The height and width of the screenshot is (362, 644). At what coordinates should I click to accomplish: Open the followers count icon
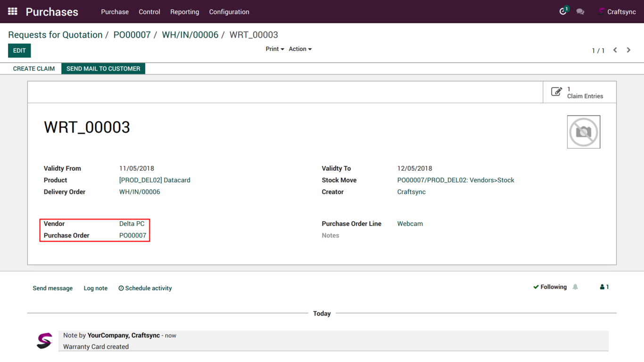pos(604,287)
